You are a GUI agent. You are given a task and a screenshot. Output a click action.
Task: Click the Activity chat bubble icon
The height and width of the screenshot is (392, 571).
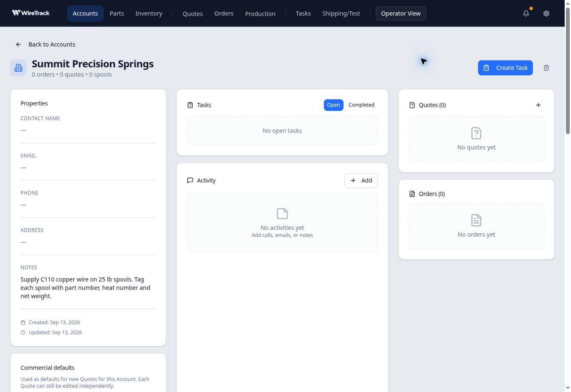(190, 180)
